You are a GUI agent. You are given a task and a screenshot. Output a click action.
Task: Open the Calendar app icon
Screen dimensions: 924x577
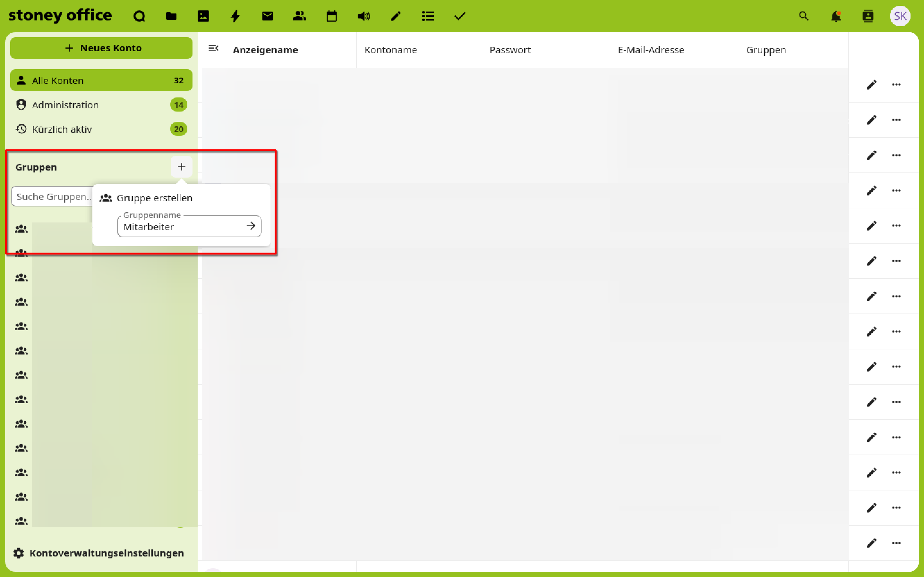331,16
